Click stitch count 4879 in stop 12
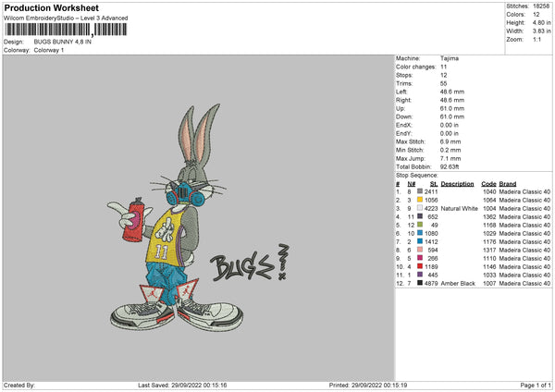 pyautogui.click(x=431, y=284)
